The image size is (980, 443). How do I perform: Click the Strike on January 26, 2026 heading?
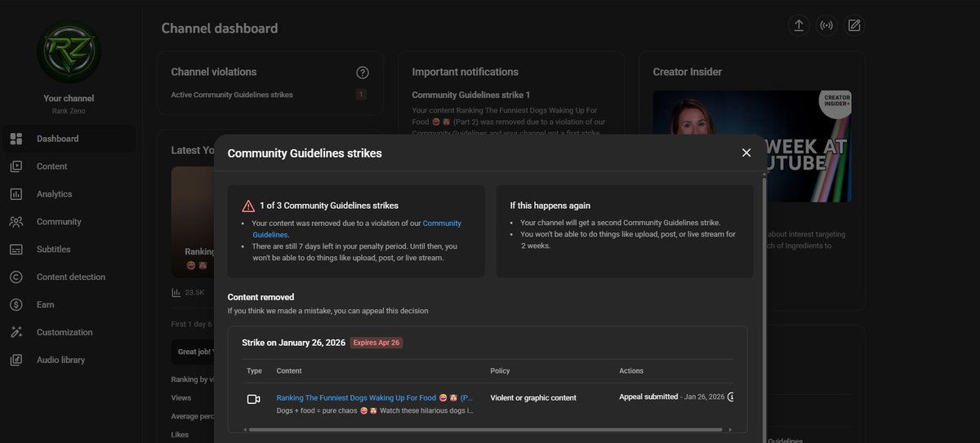point(294,343)
